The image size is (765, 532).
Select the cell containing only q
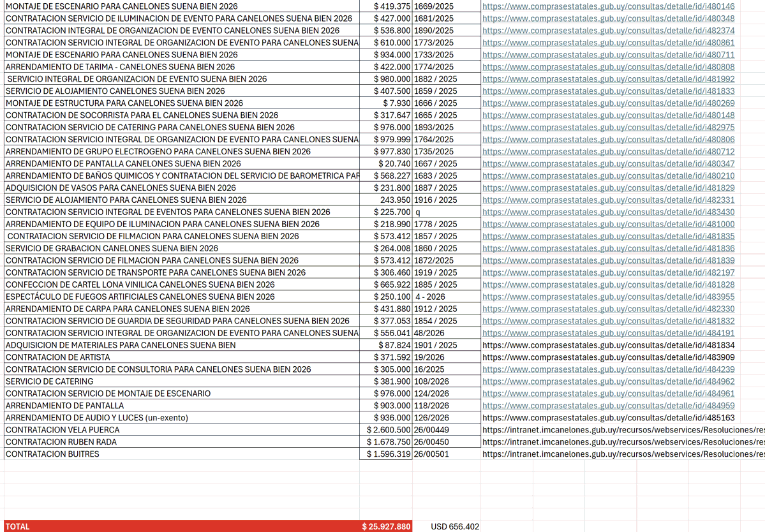coord(447,212)
